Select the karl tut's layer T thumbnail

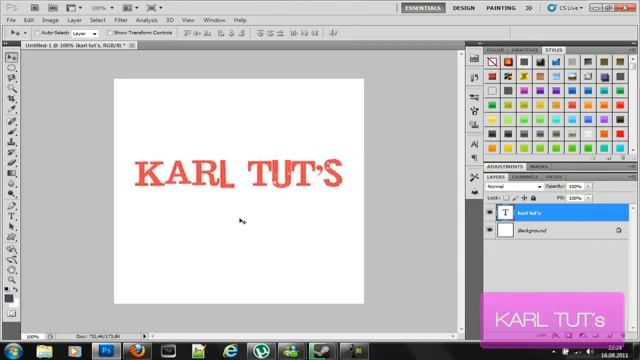505,212
